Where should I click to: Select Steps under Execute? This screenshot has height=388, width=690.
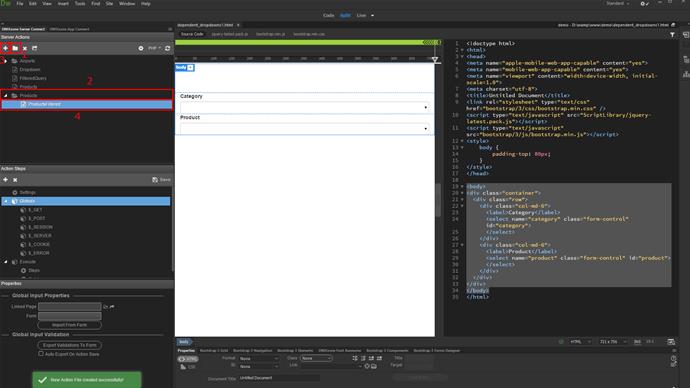pyautogui.click(x=34, y=271)
